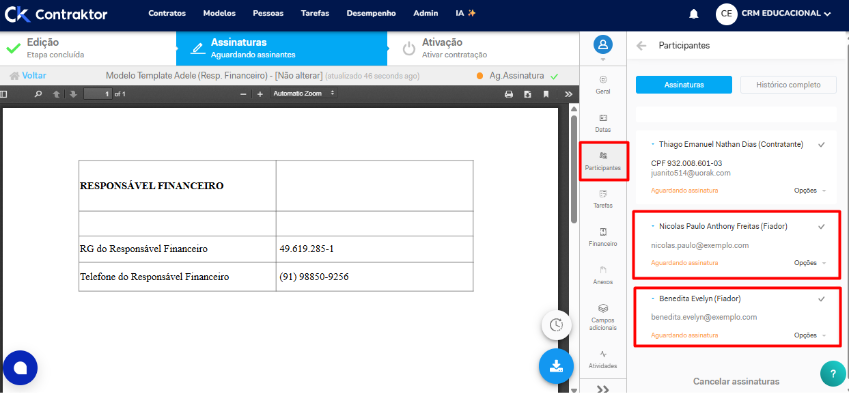Click the PDF vertical scrollbar
849x393 pixels.
point(574,168)
